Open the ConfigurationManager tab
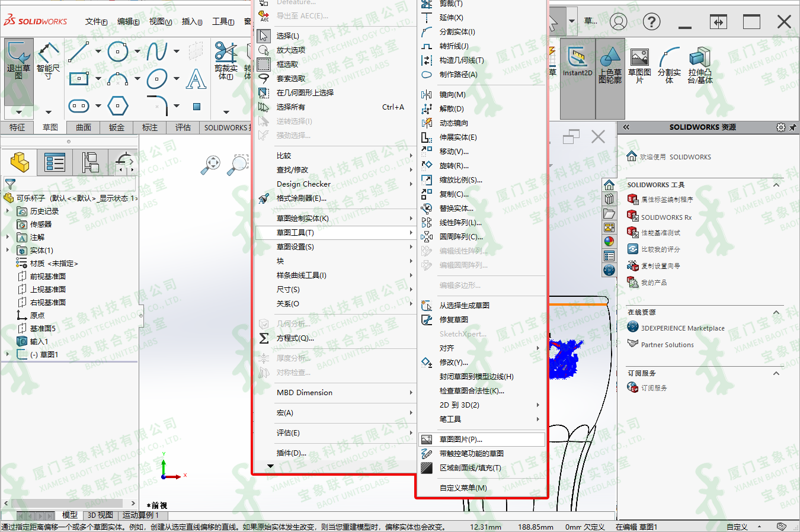Viewport: 800px width, 532px height. coord(90,162)
